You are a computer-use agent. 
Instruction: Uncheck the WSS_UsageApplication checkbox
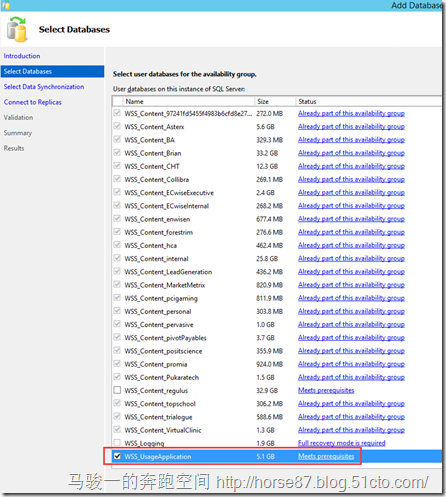click(117, 456)
